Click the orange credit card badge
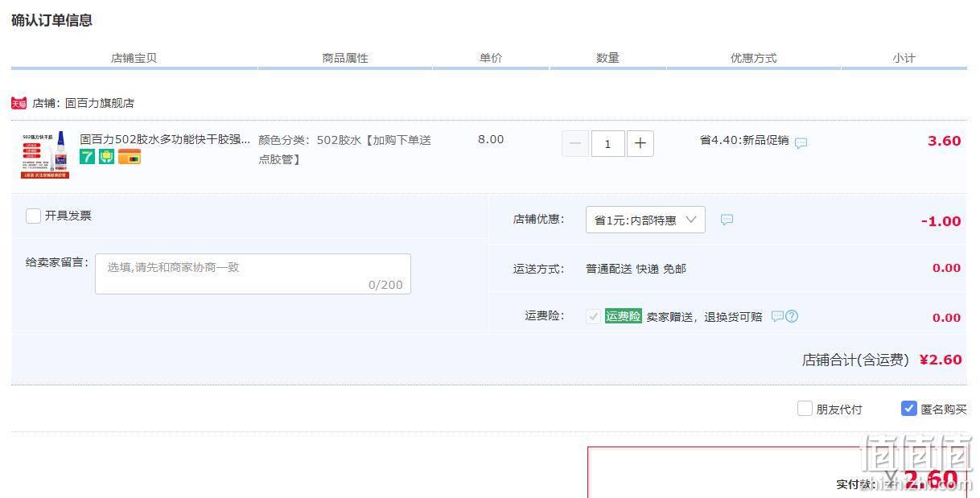The height and width of the screenshot is (498, 980). (x=130, y=157)
